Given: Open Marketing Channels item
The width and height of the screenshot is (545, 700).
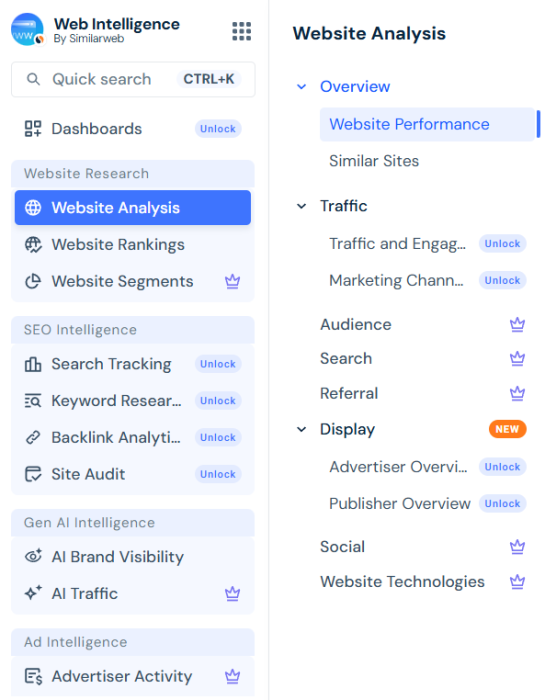Looking at the screenshot, I should 396,280.
